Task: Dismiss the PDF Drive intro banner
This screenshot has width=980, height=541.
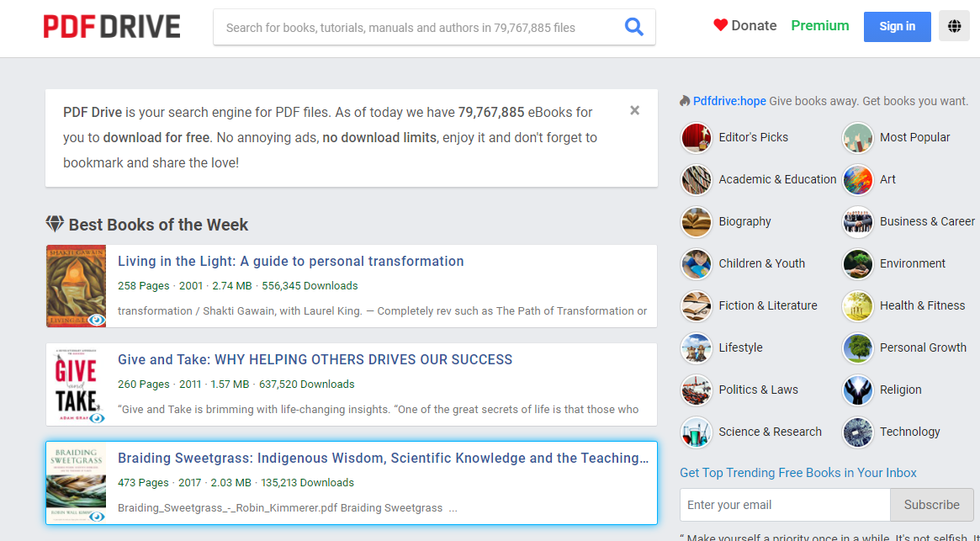Action: click(634, 111)
